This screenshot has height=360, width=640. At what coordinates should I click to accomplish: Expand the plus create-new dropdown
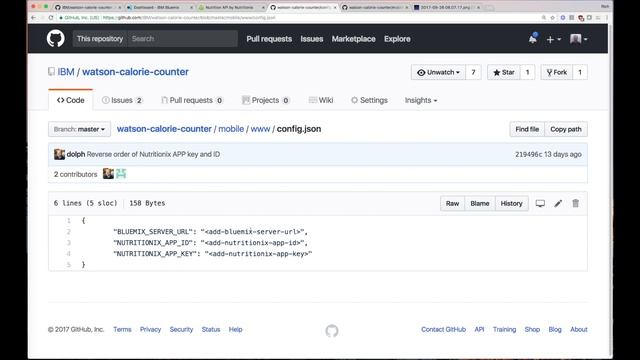click(553, 39)
